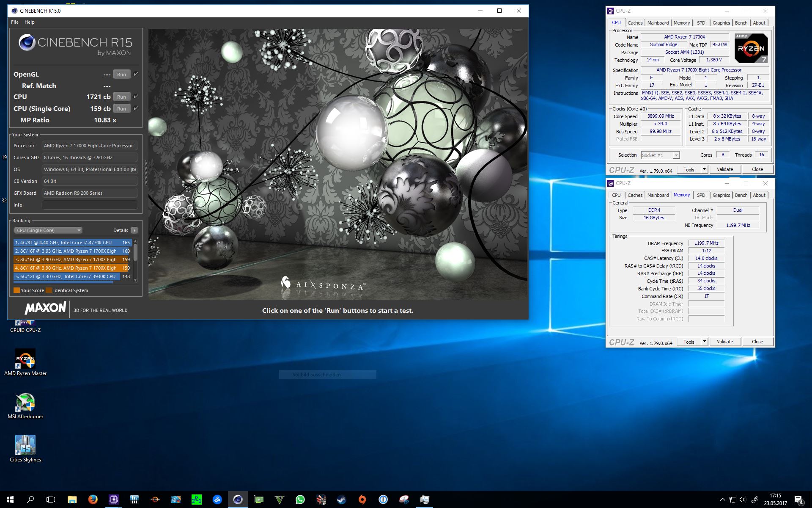
Task: Open Tools dropdown arrow in top CPU-Z
Action: (x=704, y=169)
